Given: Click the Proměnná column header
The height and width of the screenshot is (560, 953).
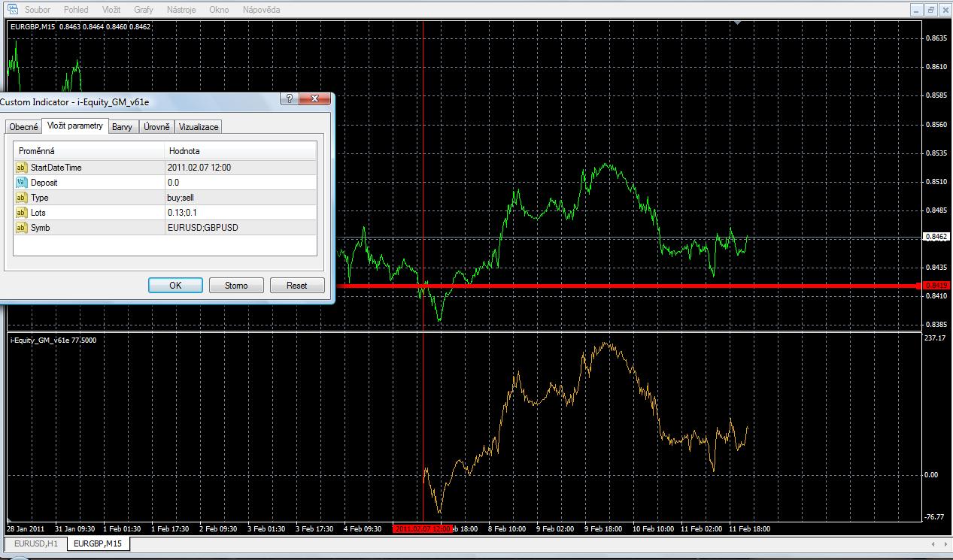Looking at the screenshot, I should click(x=89, y=151).
